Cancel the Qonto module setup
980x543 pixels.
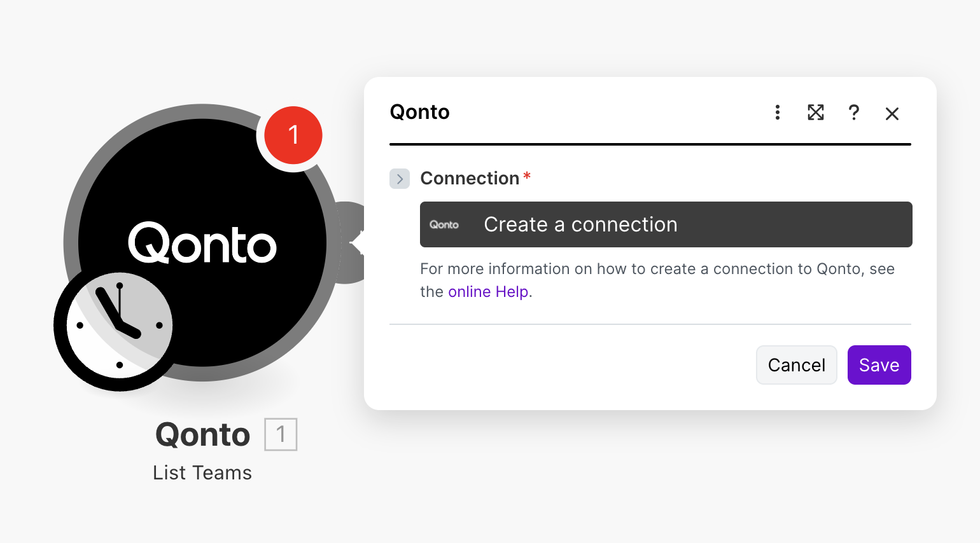click(x=797, y=365)
